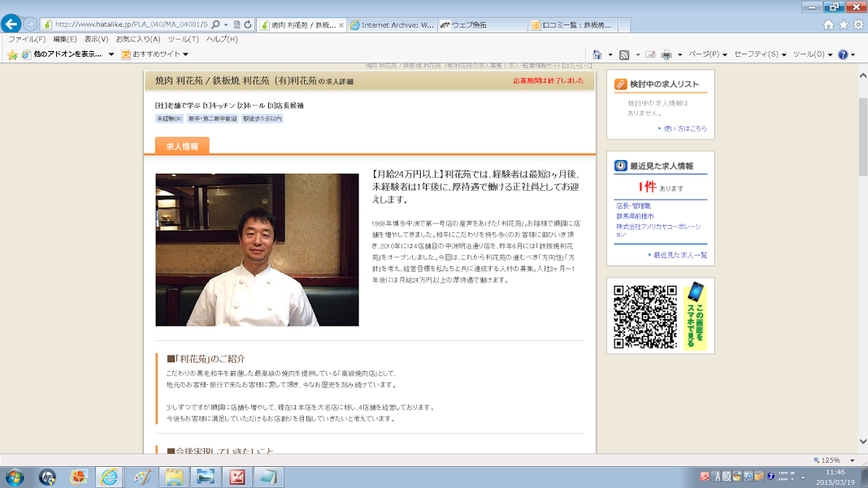The height and width of the screenshot is (488, 868).
Task: Go back with the browser back arrow
Action: click(x=11, y=24)
